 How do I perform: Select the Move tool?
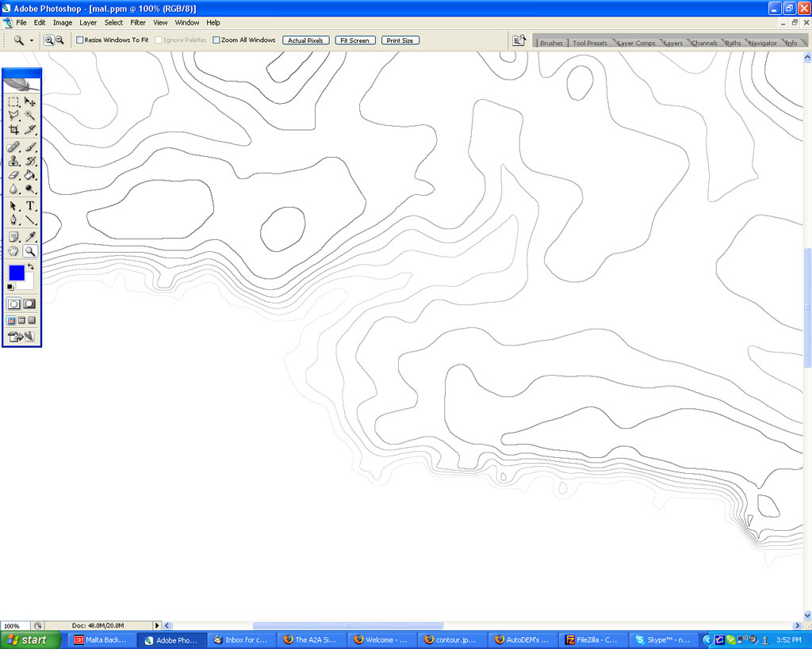tap(30, 101)
